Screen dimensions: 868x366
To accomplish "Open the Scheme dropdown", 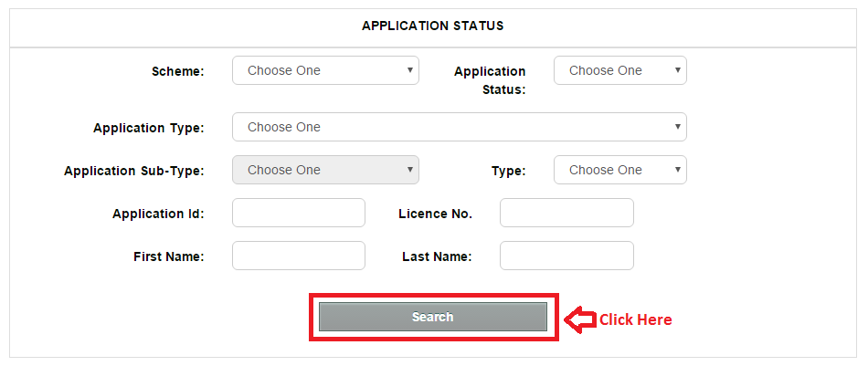I will click(325, 70).
